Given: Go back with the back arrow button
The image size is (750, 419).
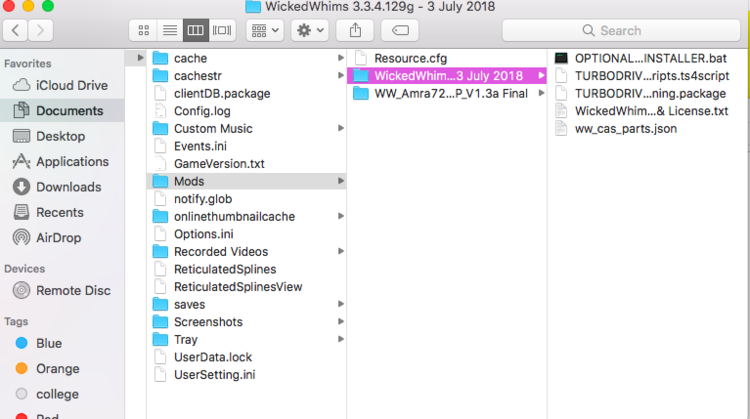Looking at the screenshot, I should click(x=15, y=31).
